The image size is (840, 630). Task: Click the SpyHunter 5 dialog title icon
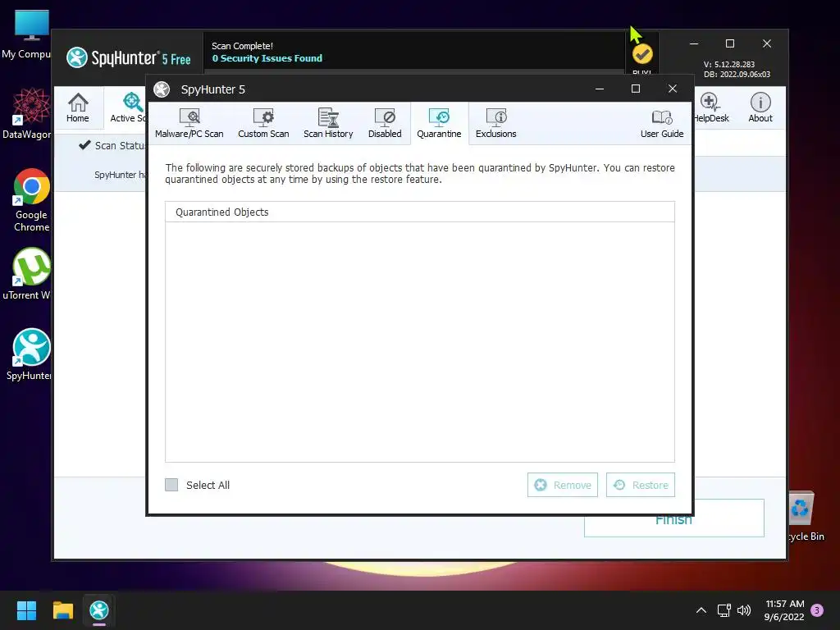coord(162,89)
